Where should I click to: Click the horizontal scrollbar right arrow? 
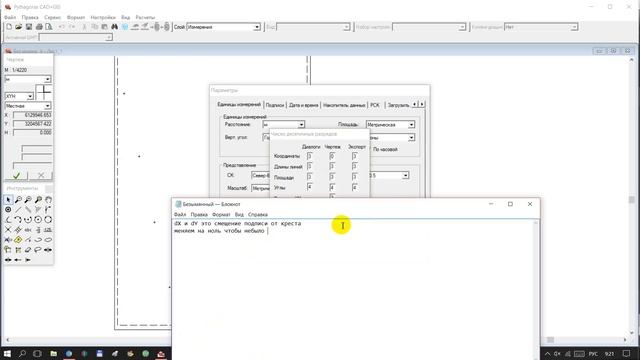(625, 340)
